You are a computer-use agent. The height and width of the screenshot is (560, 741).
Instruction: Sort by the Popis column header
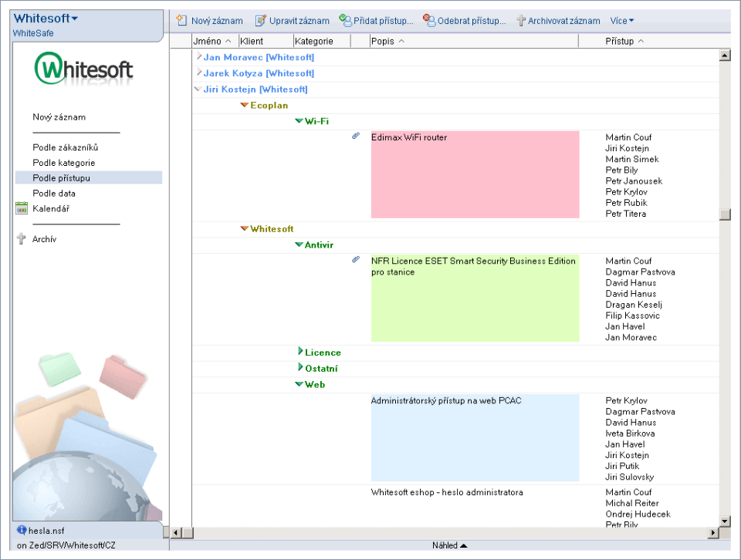[387, 41]
